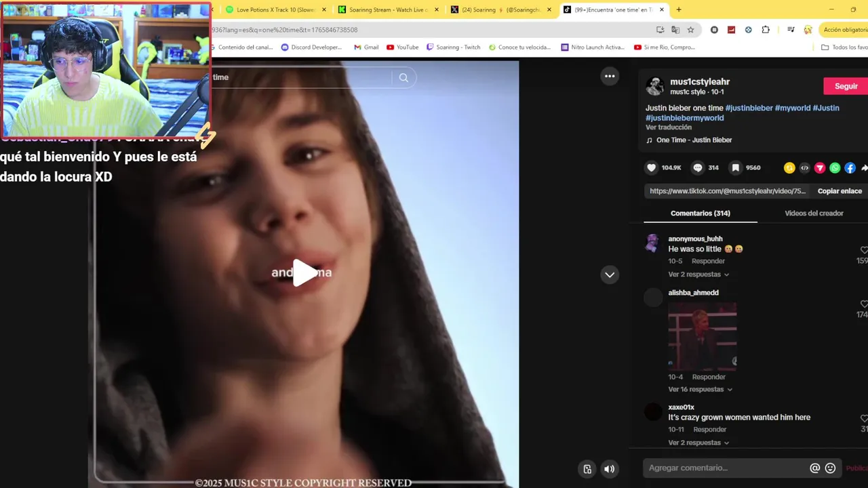Like anonymous_huhh's comment
The width and height of the screenshot is (868, 488).
(864, 250)
